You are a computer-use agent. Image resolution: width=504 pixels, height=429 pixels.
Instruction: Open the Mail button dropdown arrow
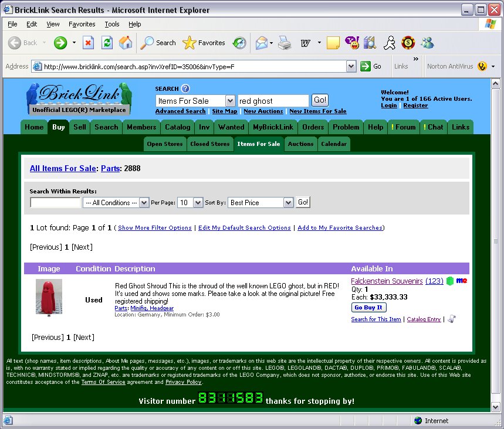(x=272, y=43)
